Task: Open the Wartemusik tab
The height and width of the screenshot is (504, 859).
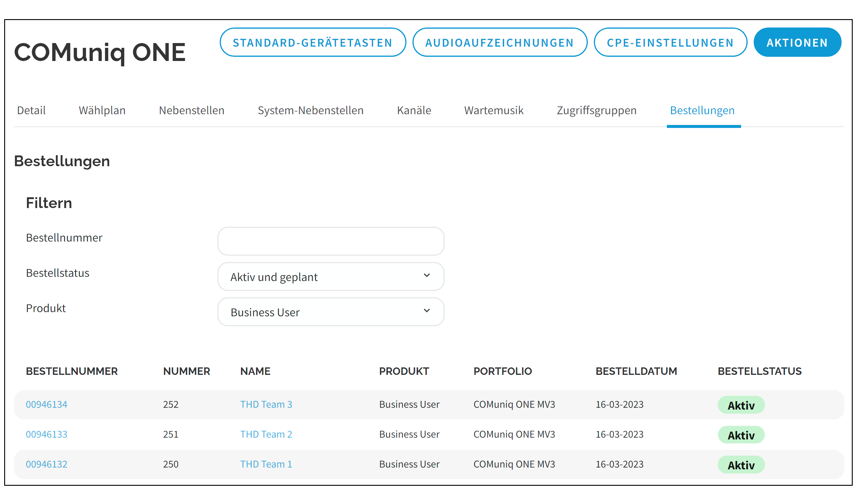Action: point(494,110)
